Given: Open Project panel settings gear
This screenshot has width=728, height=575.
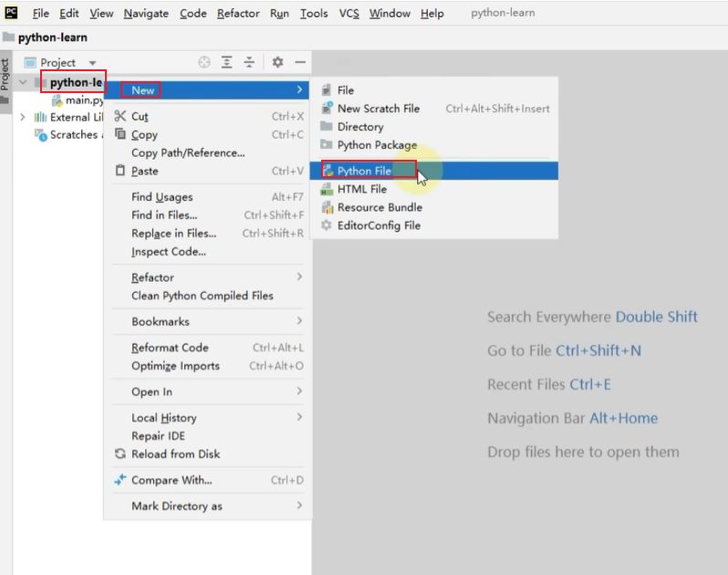Looking at the screenshot, I should 277,62.
